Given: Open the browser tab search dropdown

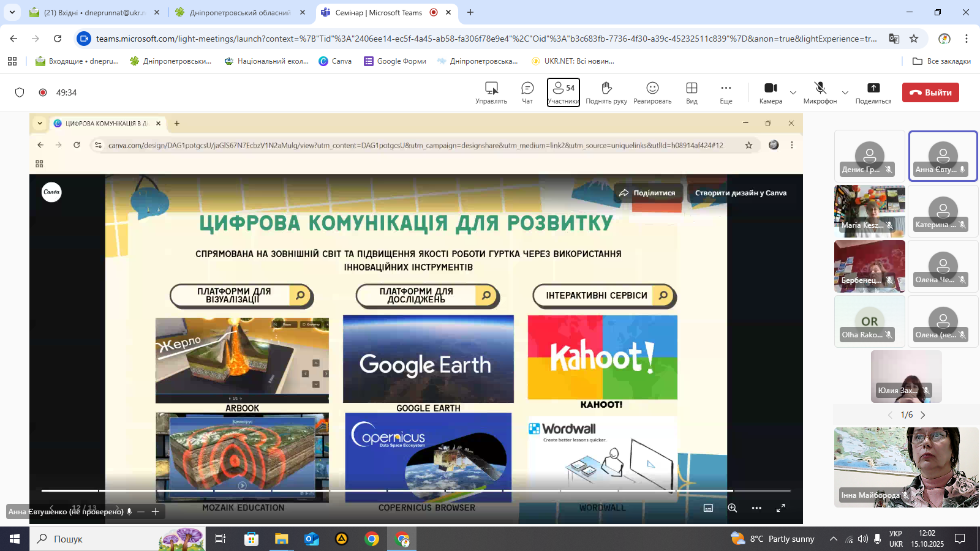Looking at the screenshot, I should pos(12,12).
